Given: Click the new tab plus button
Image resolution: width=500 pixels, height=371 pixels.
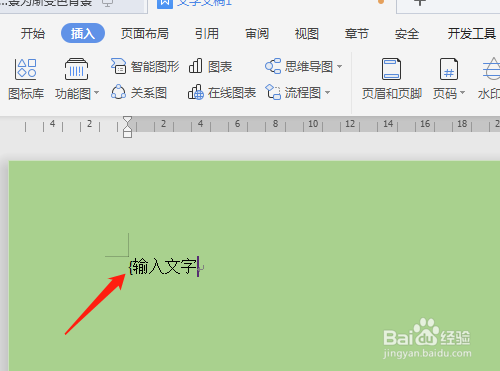Looking at the screenshot, I should 420,3.
